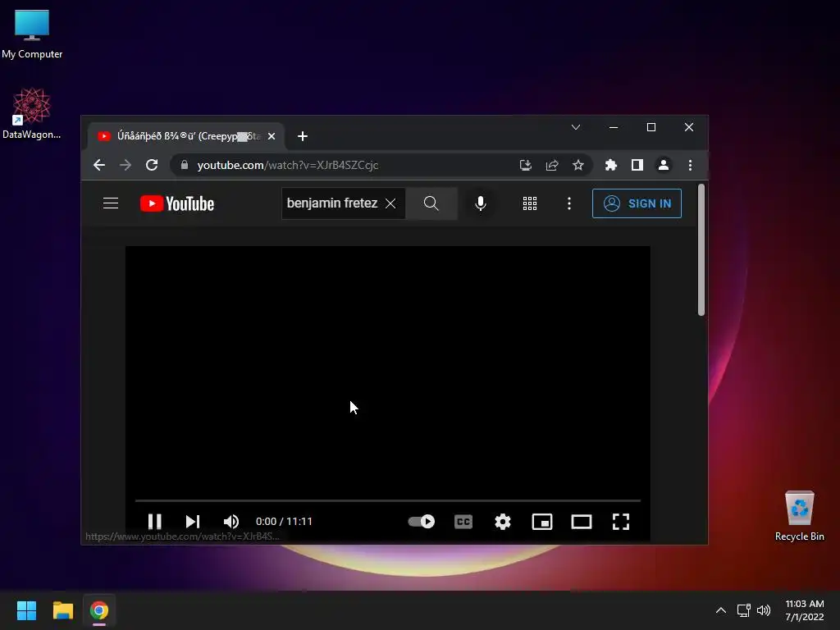
Task: Open the YouTube hamburger guide menu
Action: pyautogui.click(x=111, y=203)
